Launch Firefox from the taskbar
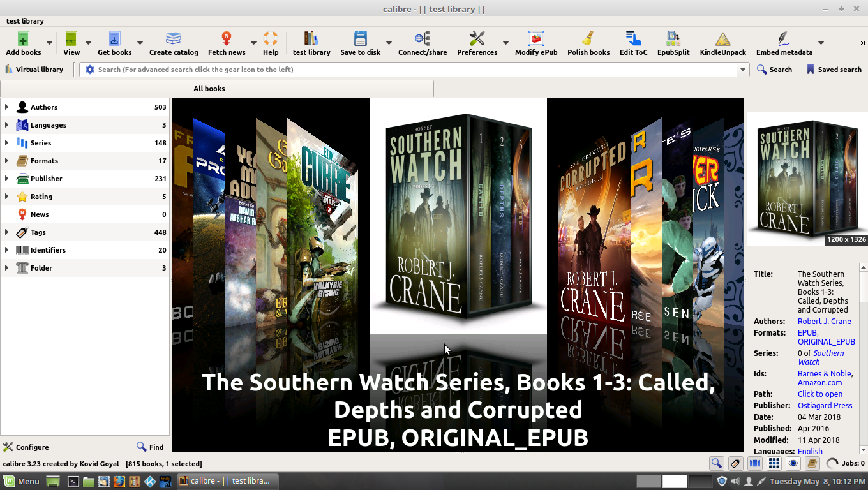The height and width of the screenshot is (490, 868). pos(119,481)
